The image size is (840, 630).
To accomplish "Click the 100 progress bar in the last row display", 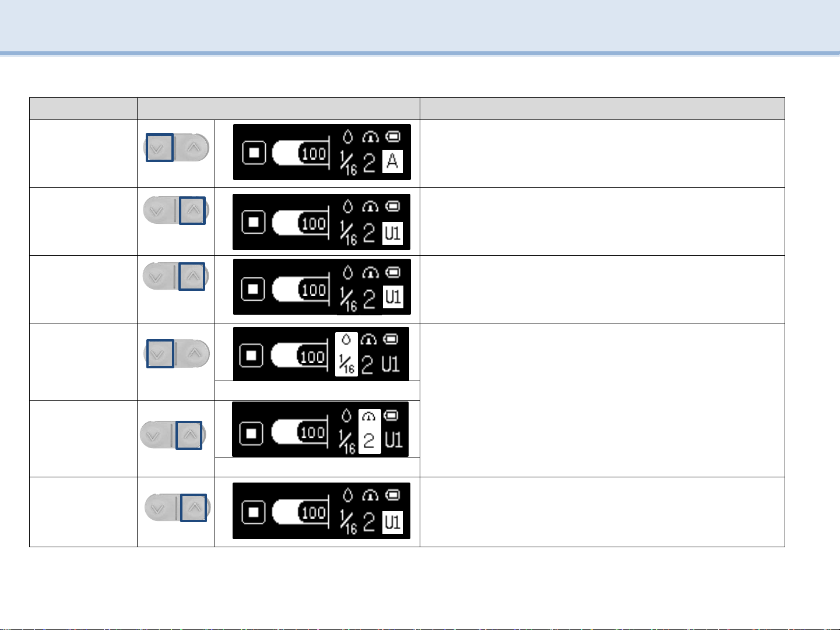I will pos(300,513).
